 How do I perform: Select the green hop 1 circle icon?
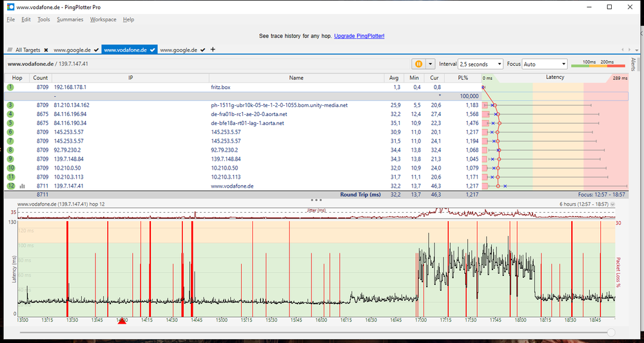coord(10,87)
